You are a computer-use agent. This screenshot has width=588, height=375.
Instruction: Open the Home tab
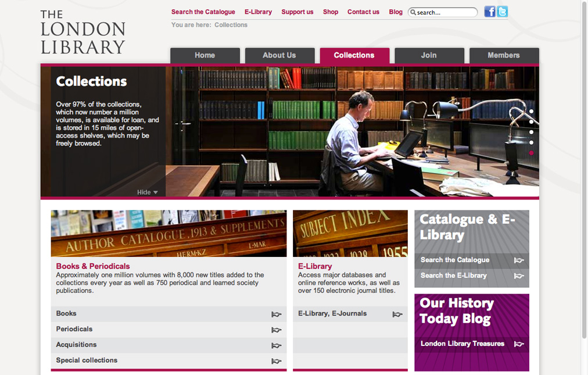[x=205, y=56]
